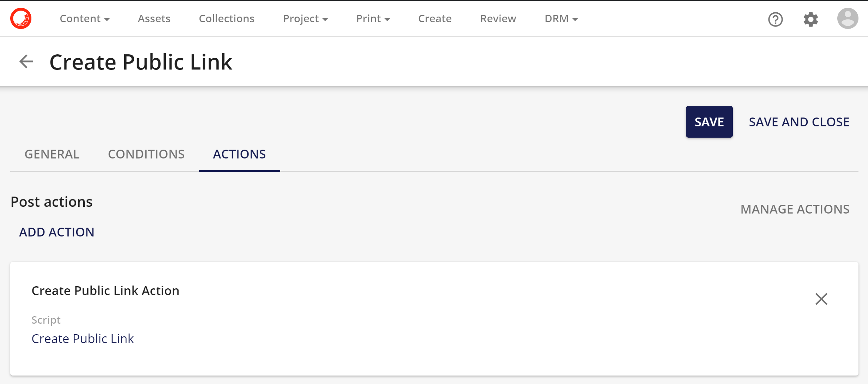Expand the Project dropdown menu
The width and height of the screenshot is (868, 384).
(306, 18)
